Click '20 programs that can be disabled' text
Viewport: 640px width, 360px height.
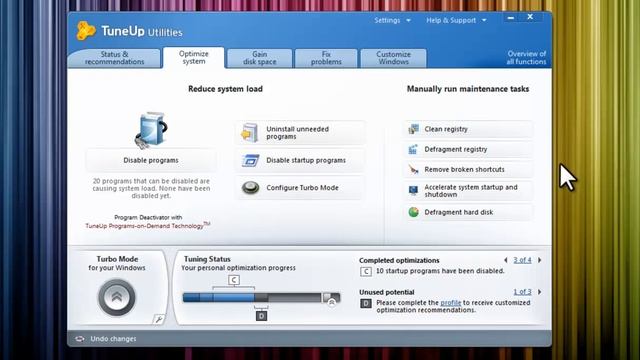(x=151, y=188)
